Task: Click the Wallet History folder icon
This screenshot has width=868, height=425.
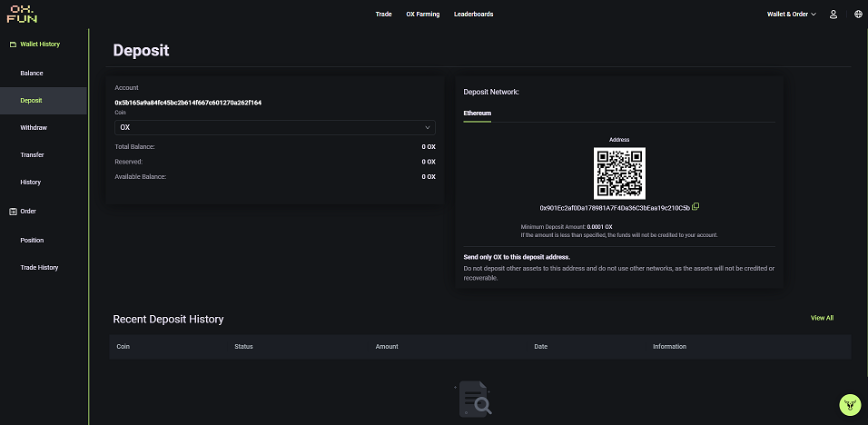Action: (14, 44)
